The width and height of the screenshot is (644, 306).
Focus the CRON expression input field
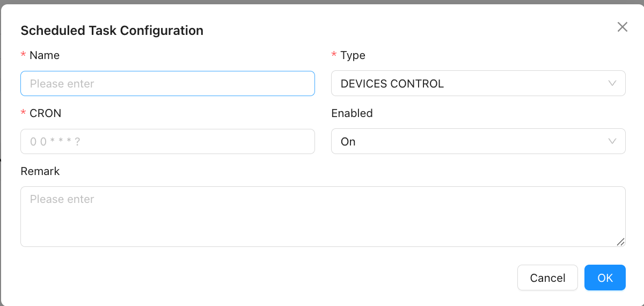[167, 142]
